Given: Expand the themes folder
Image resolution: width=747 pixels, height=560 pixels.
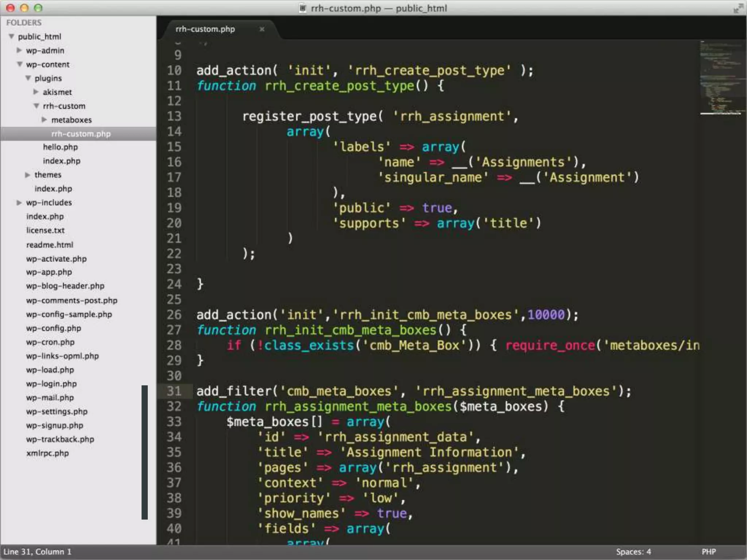Looking at the screenshot, I should pos(27,175).
